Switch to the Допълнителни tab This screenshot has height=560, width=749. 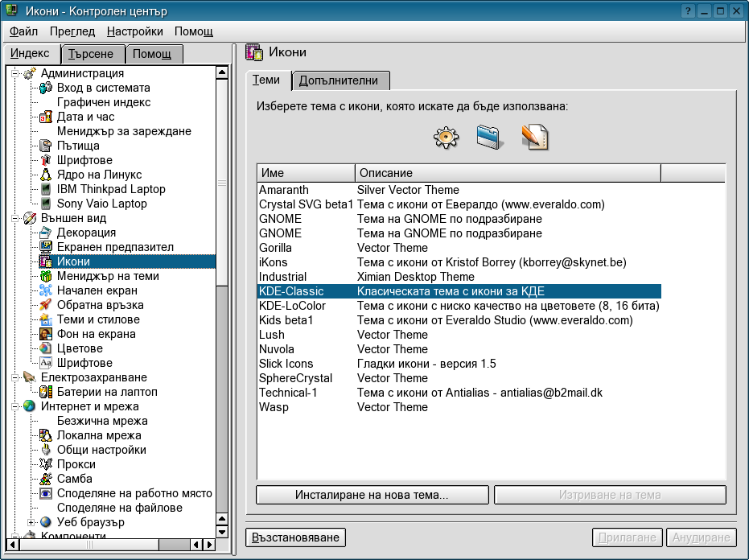coord(343,80)
